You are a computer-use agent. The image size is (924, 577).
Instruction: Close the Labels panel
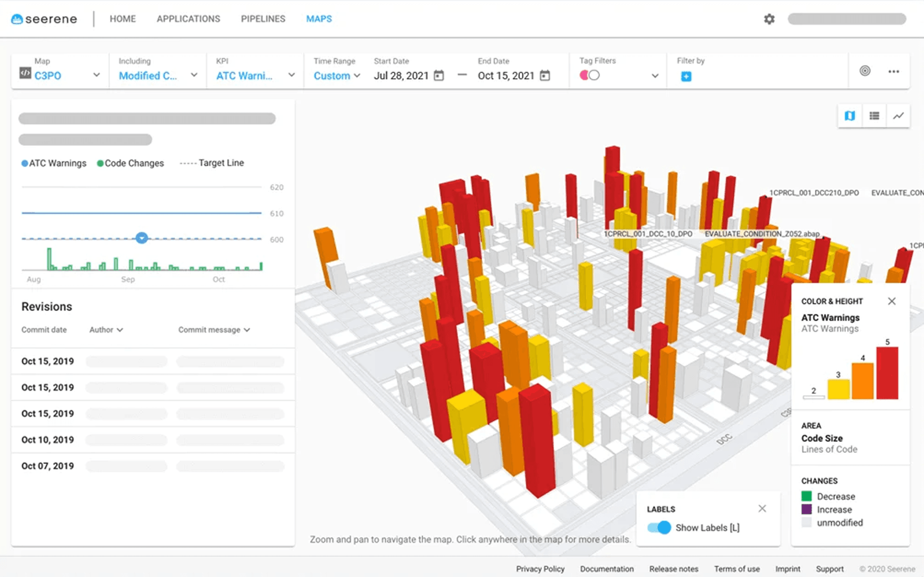[x=762, y=508]
